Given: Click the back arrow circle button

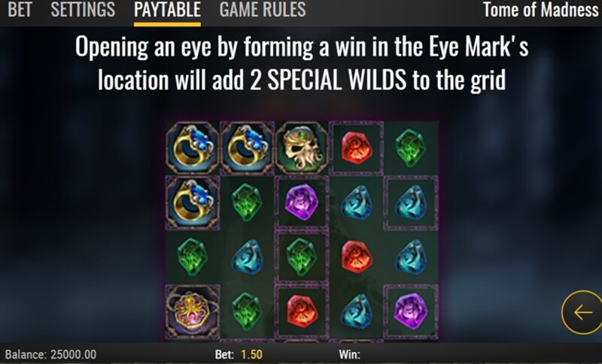Looking at the screenshot, I should (x=582, y=313).
